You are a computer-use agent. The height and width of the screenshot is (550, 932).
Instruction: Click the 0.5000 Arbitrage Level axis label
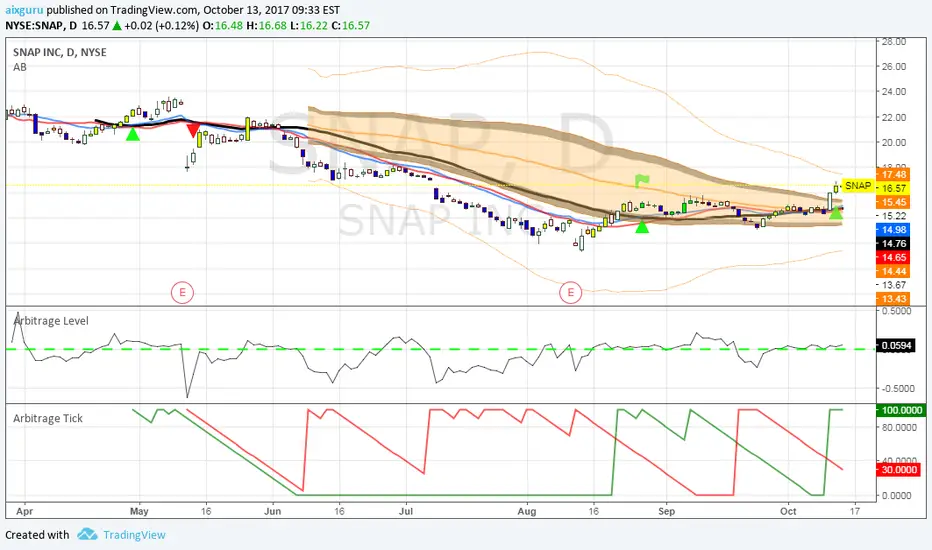tap(897, 311)
